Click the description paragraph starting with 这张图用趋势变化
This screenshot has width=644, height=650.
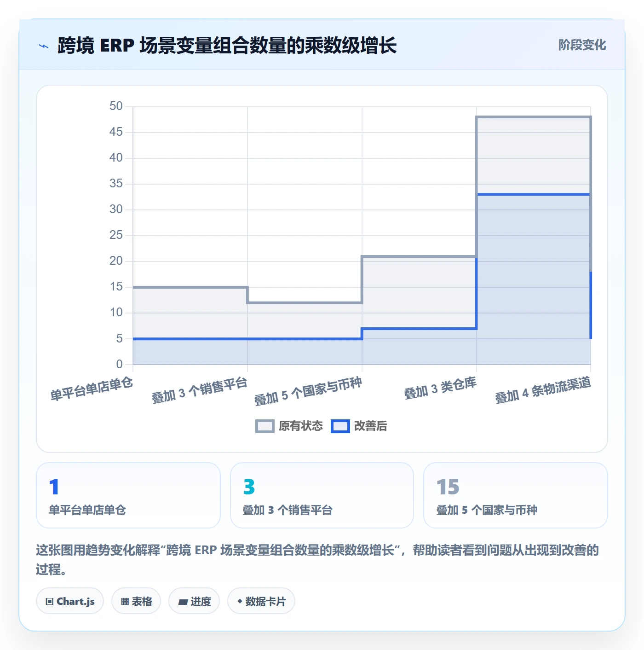317,559
